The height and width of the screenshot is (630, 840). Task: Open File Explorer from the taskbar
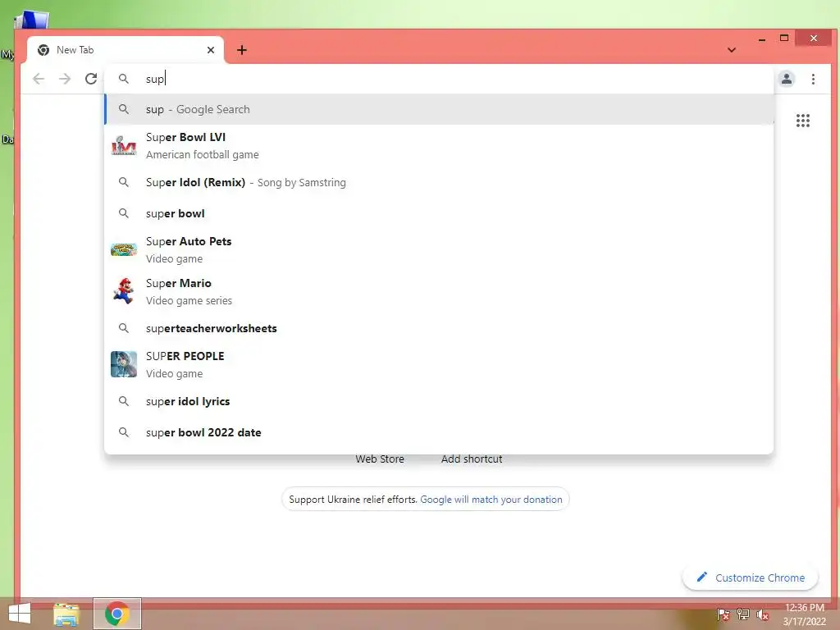point(66,614)
